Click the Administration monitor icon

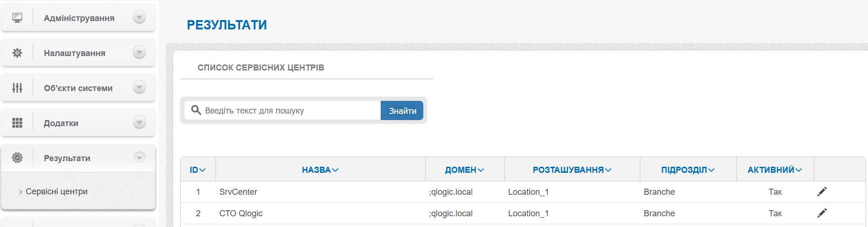pos(17,18)
